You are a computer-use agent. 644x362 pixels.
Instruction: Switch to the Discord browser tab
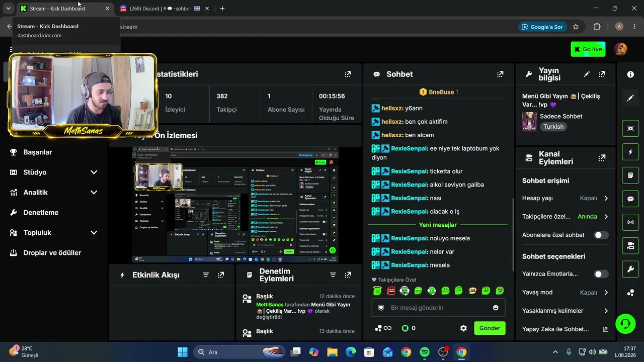pyautogui.click(x=159, y=9)
